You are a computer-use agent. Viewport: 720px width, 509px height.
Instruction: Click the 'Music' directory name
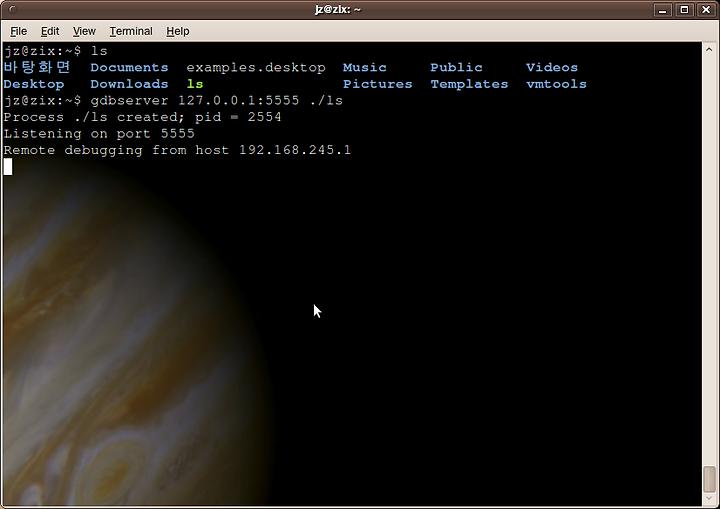[x=365, y=68]
